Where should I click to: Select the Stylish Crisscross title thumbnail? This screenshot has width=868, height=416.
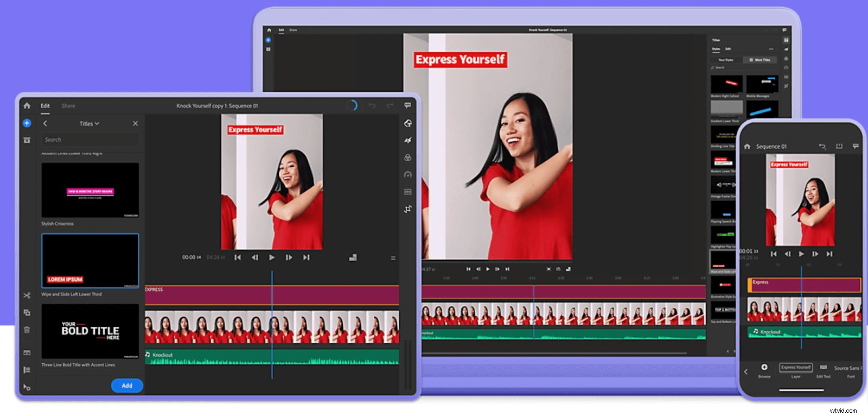[x=90, y=190]
